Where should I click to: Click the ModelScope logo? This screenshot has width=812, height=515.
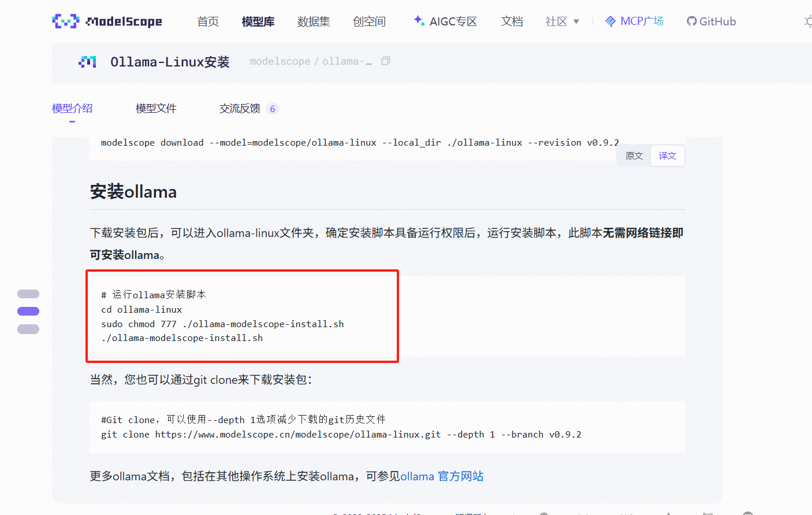[x=107, y=21]
